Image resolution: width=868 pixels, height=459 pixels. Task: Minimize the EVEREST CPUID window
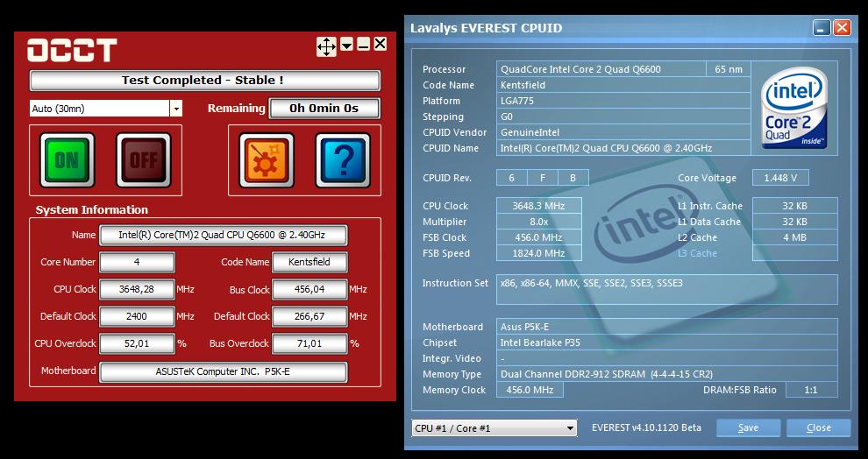(821, 27)
